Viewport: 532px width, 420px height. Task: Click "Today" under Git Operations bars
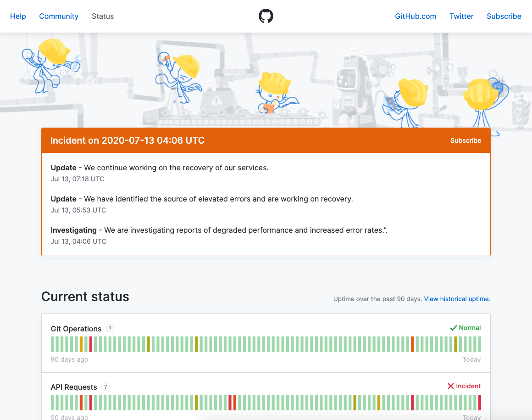(x=471, y=359)
